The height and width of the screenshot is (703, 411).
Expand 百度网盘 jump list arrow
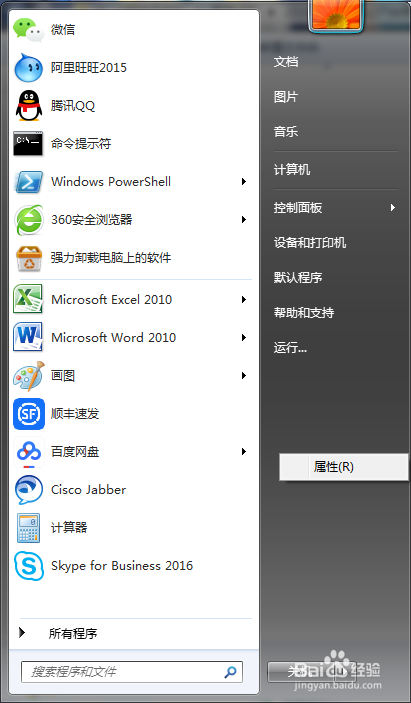244,451
